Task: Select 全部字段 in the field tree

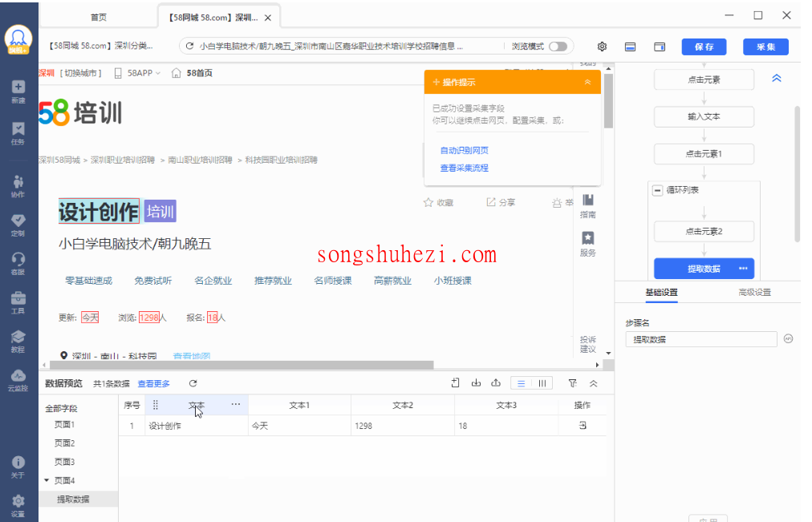Action: 61,408
